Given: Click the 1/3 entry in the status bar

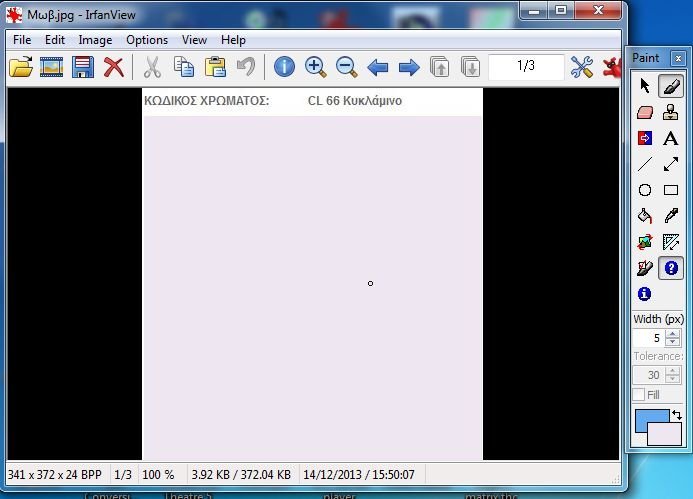Looking at the screenshot, I should tap(123, 475).
